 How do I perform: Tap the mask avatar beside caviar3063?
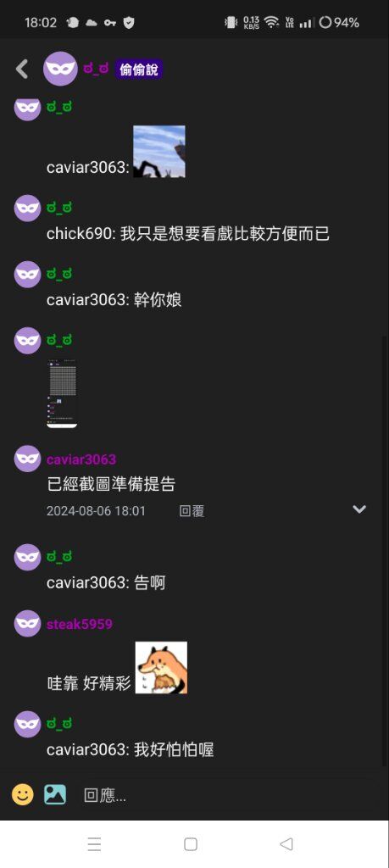pos(27,459)
